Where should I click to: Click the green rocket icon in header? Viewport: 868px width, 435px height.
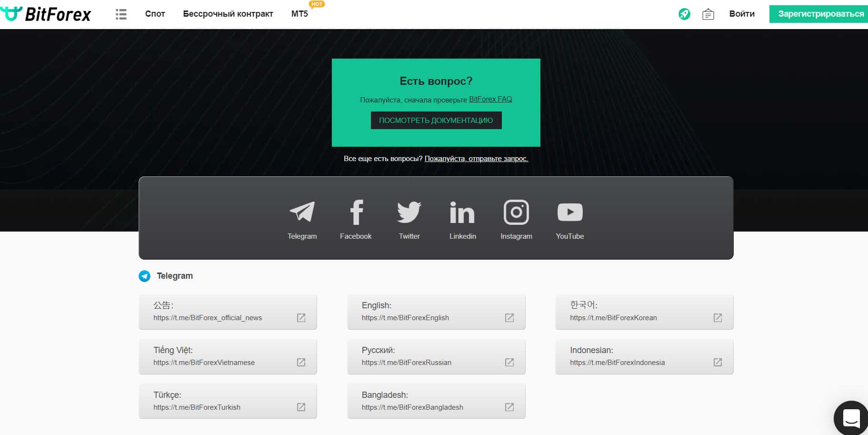coord(684,14)
